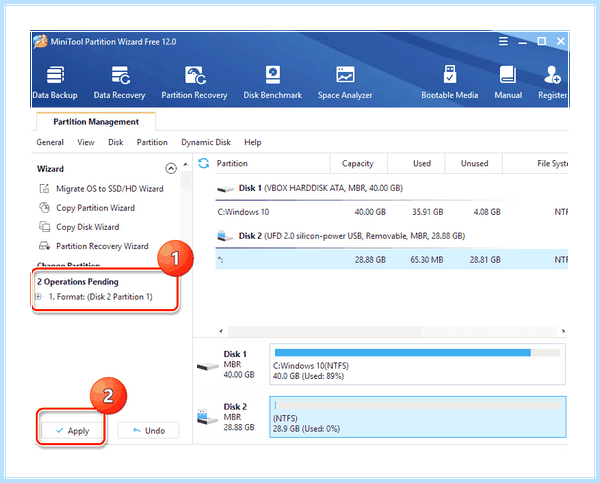Click the 35.91 GB used value
This screenshot has width=600, height=483.
coord(427,212)
